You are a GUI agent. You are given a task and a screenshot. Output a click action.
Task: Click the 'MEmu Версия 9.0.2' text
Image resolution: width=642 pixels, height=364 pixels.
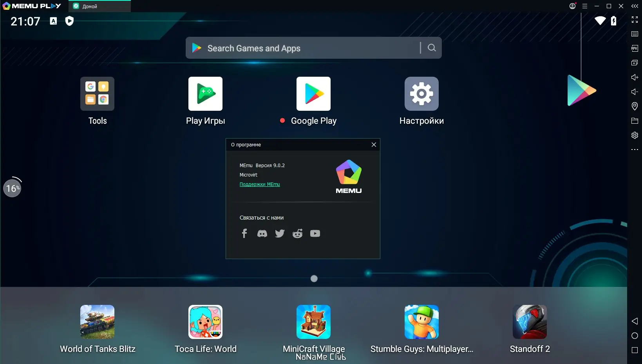[x=262, y=166]
